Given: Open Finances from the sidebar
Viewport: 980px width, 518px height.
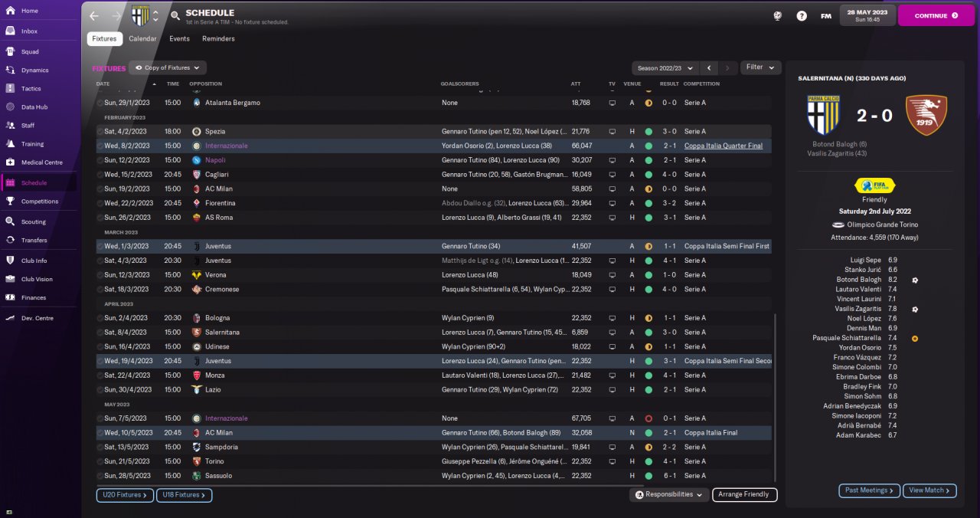Looking at the screenshot, I should [x=34, y=298].
